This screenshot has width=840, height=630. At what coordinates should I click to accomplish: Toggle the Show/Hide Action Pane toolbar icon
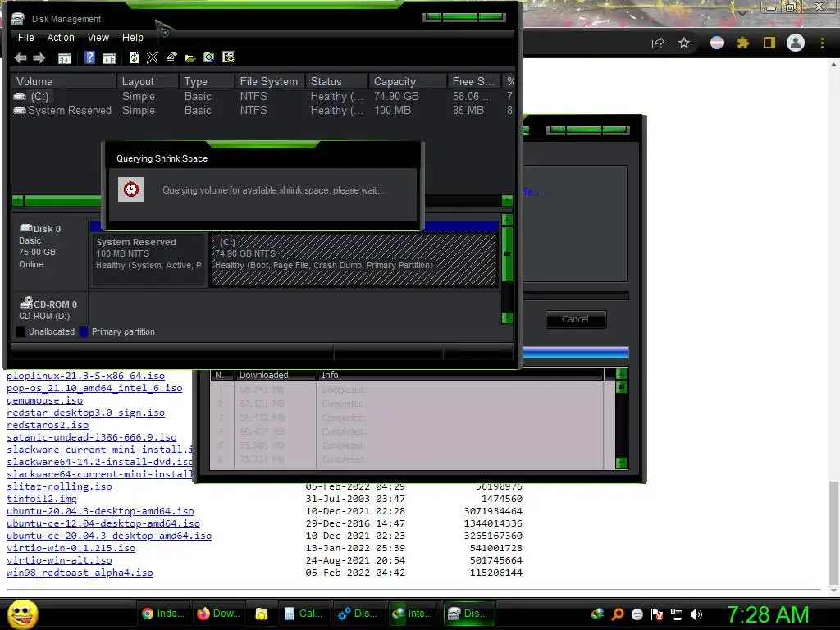pyautogui.click(x=109, y=58)
